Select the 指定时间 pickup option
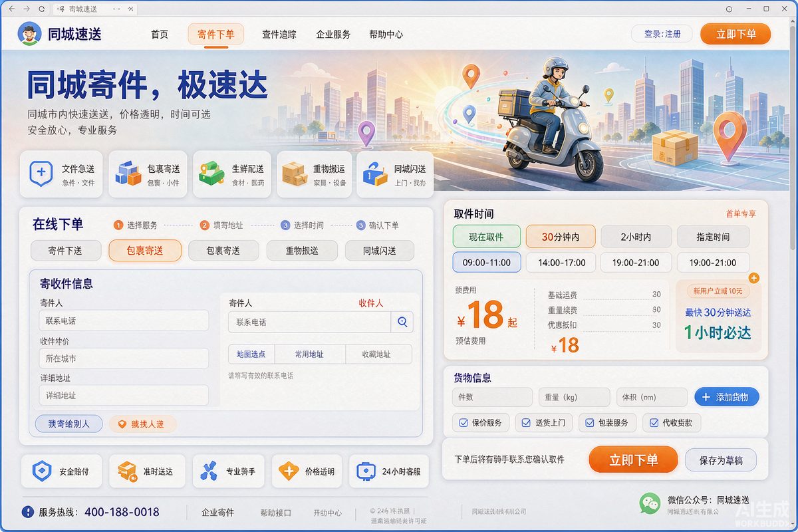Screen dimensions: 798x532 [x=713, y=237]
